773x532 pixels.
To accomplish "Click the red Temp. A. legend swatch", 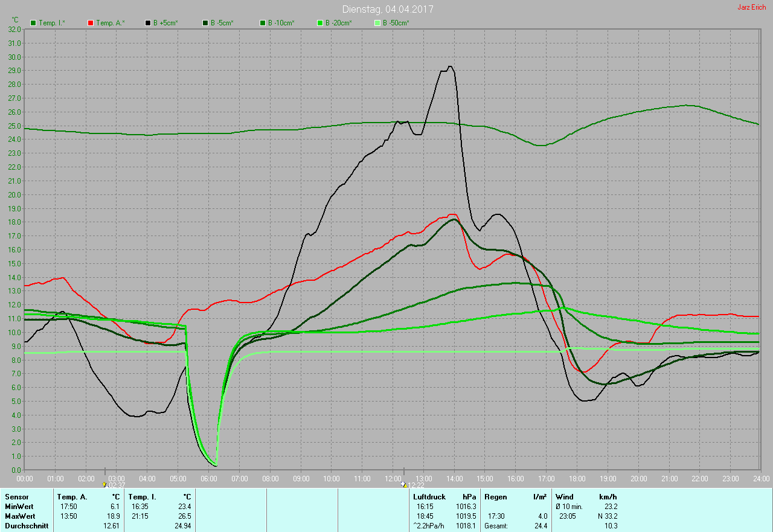I will (x=91, y=23).
